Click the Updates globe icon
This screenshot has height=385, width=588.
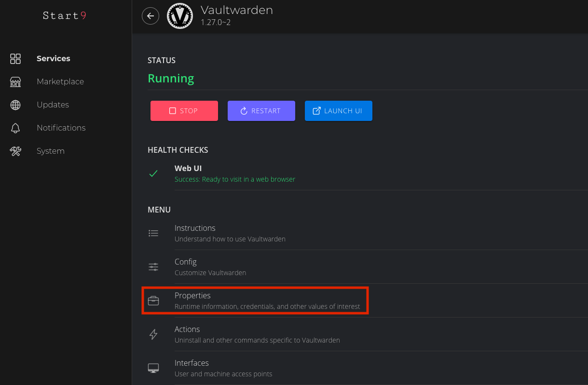click(15, 105)
